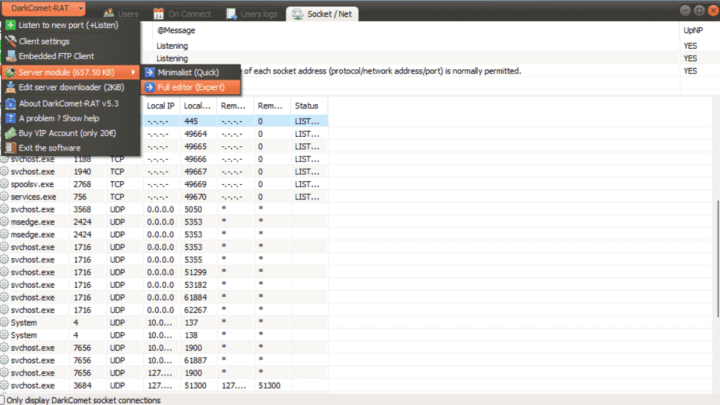
Task: Select the highlighted row with local port 445
Action: (x=236, y=121)
